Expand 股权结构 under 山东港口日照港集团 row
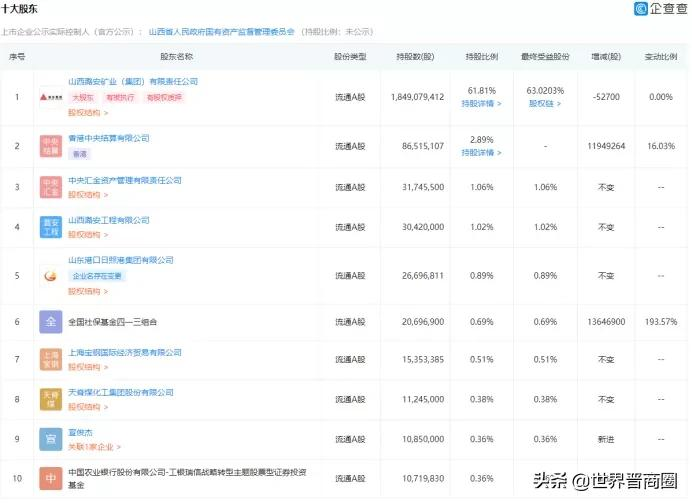 pos(88,291)
